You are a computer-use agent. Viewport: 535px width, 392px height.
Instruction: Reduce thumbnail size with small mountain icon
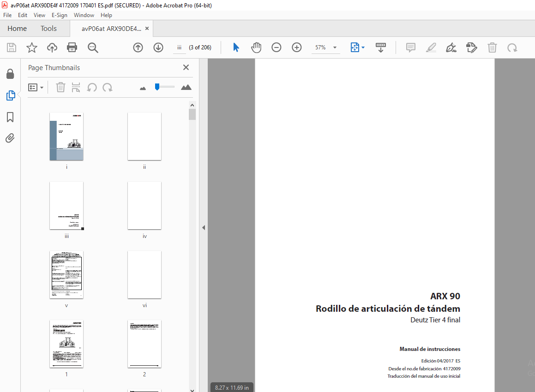click(x=143, y=88)
